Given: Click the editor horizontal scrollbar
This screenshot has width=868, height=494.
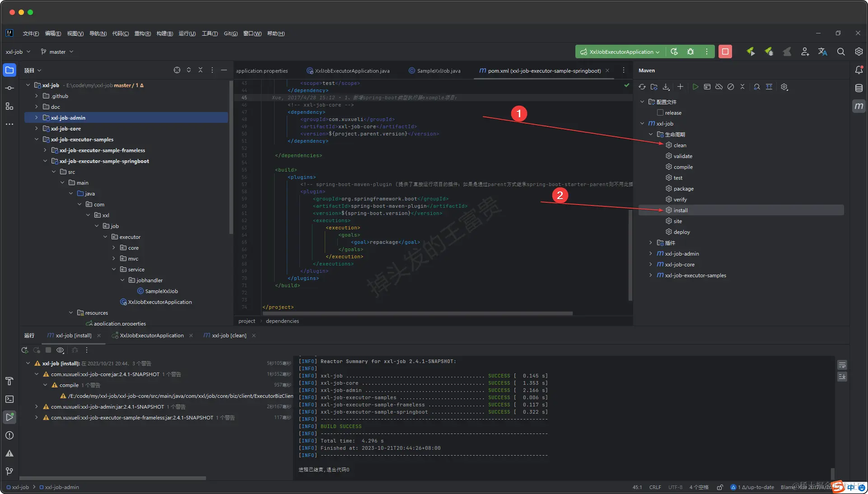Looking at the screenshot, I should [x=418, y=313].
